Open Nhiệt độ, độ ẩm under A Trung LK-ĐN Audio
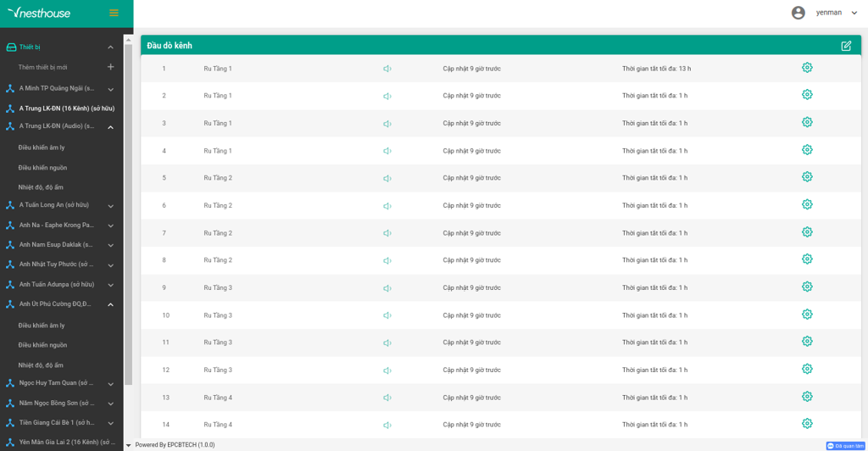Viewport: 868px width, 451px height. (x=41, y=187)
